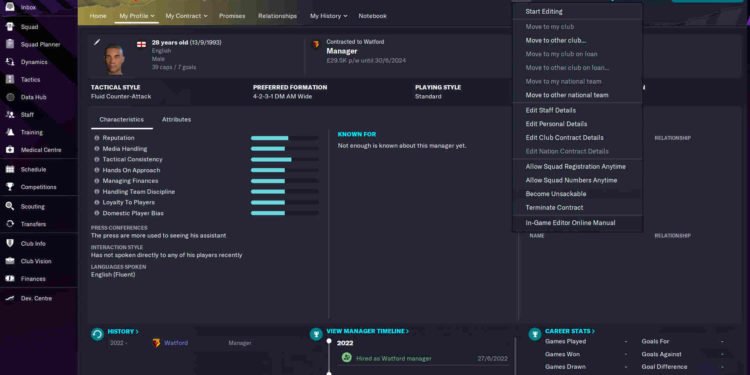Click the Domestic Player Bias bar
This screenshot has width=750, height=375.
click(285, 213)
